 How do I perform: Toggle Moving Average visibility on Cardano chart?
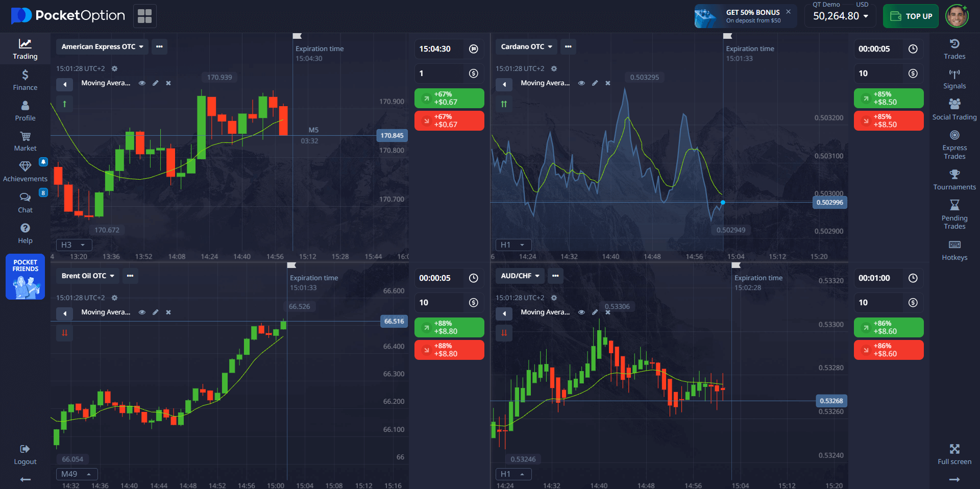coord(581,83)
